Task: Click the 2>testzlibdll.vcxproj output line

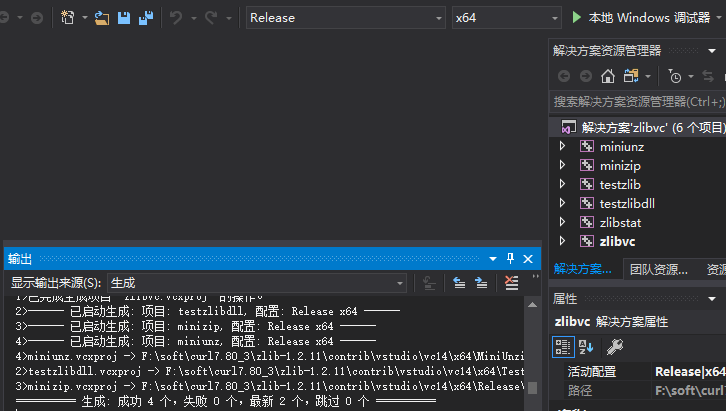Action: coord(269,371)
